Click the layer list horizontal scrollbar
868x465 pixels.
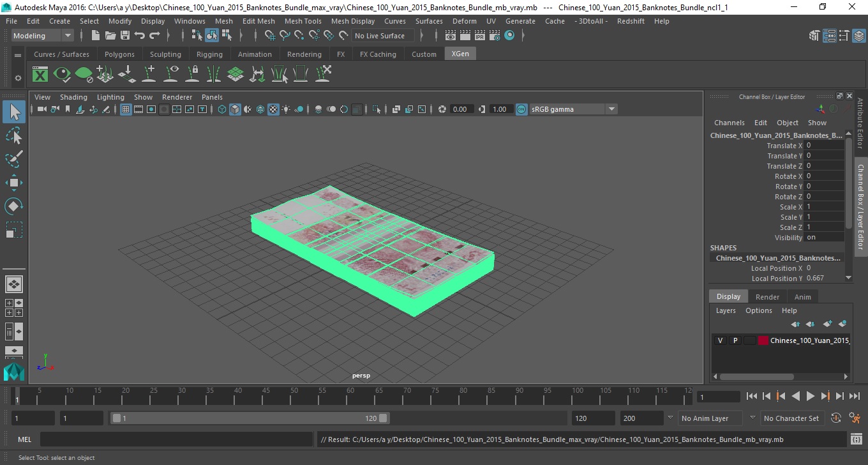click(757, 377)
